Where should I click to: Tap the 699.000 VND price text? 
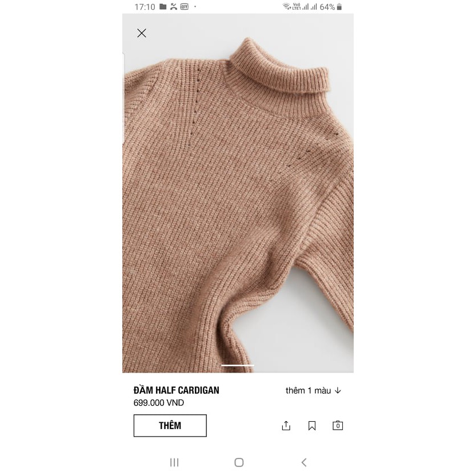pyautogui.click(x=159, y=403)
